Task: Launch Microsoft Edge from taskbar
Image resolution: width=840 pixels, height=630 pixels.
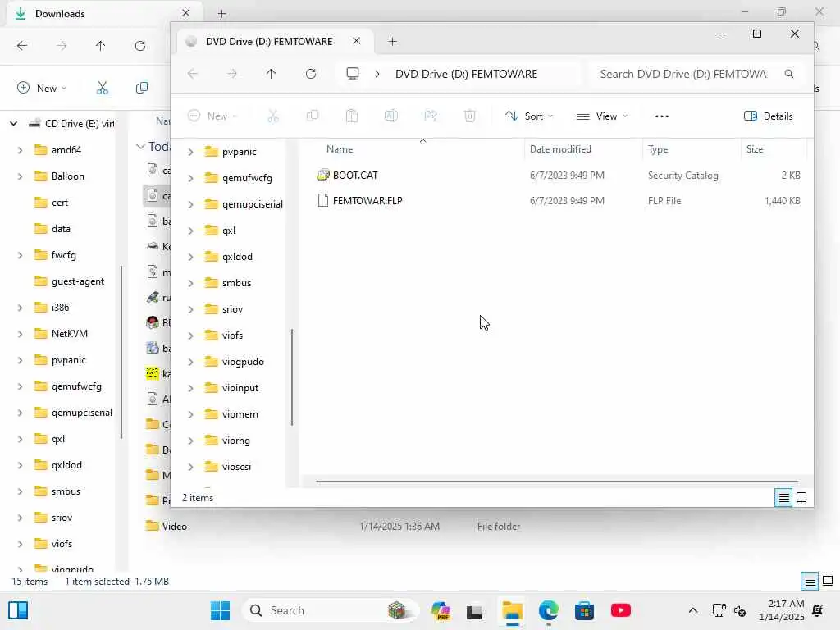Action: point(548,610)
